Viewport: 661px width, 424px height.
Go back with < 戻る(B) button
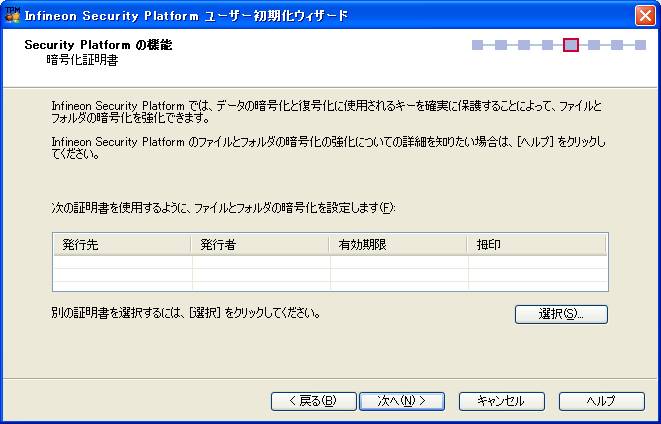(x=314, y=401)
